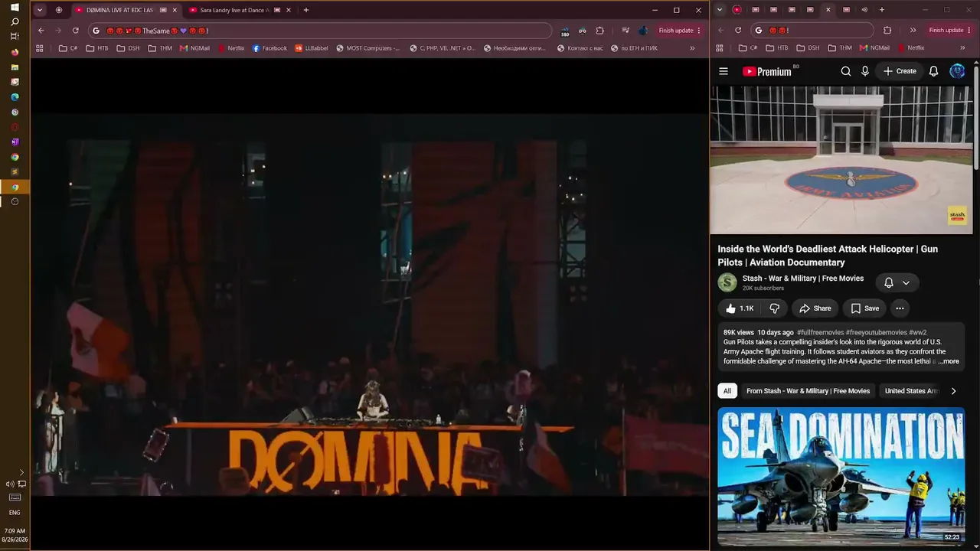Go back in the left browser window

coord(41,31)
